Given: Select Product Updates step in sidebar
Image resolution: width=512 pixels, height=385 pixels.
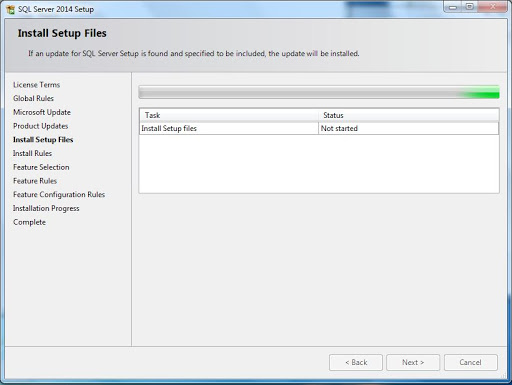Looking at the screenshot, I should click(x=41, y=126).
